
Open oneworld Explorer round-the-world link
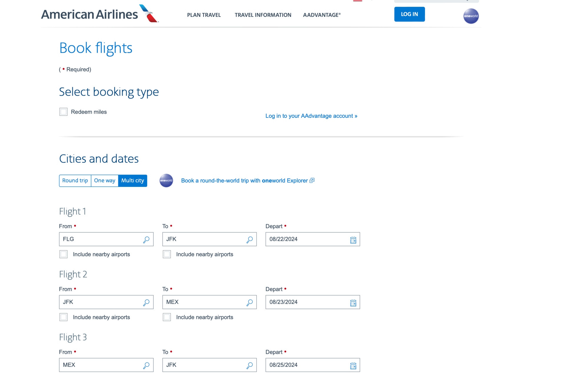click(244, 181)
